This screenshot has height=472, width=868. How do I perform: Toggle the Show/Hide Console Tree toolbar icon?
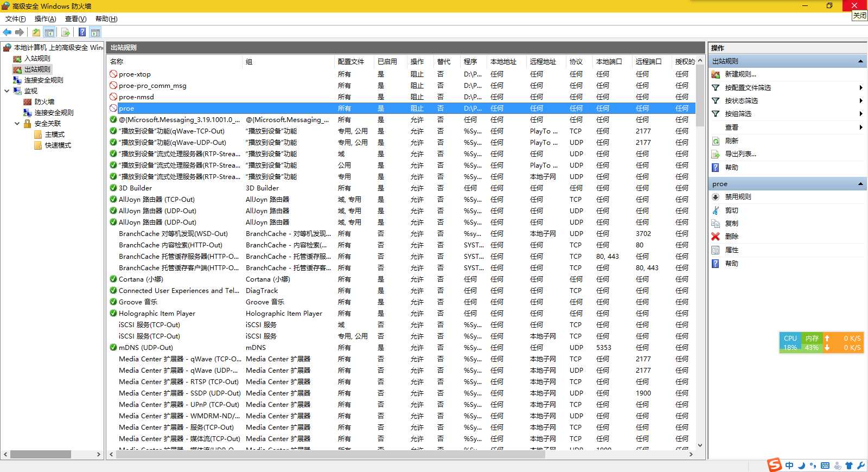tap(49, 32)
